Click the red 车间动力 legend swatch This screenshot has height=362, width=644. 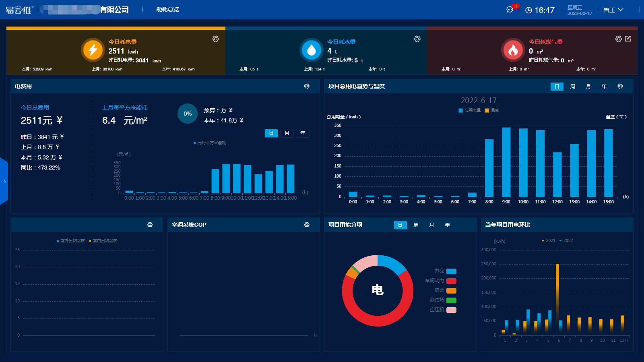coord(451,281)
